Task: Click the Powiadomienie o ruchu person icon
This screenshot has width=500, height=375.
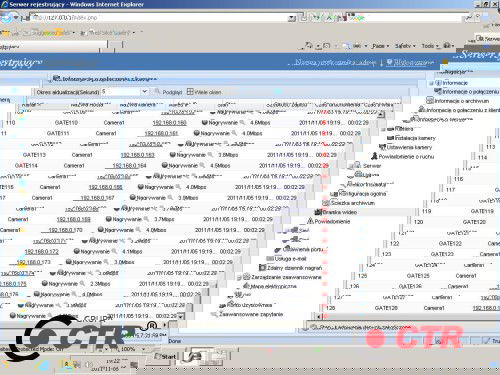Action: 374,156
